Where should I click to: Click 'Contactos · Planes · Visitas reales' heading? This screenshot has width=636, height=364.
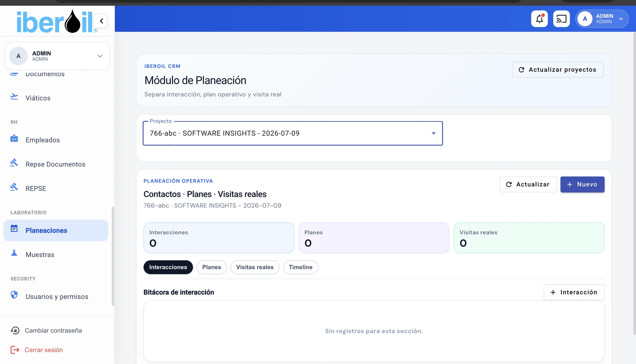[x=205, y=194]
